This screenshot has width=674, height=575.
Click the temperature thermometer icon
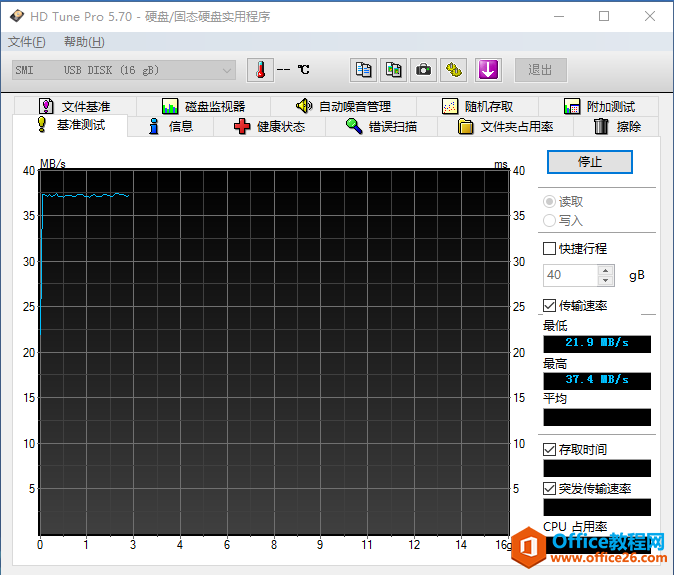point(260,70)
